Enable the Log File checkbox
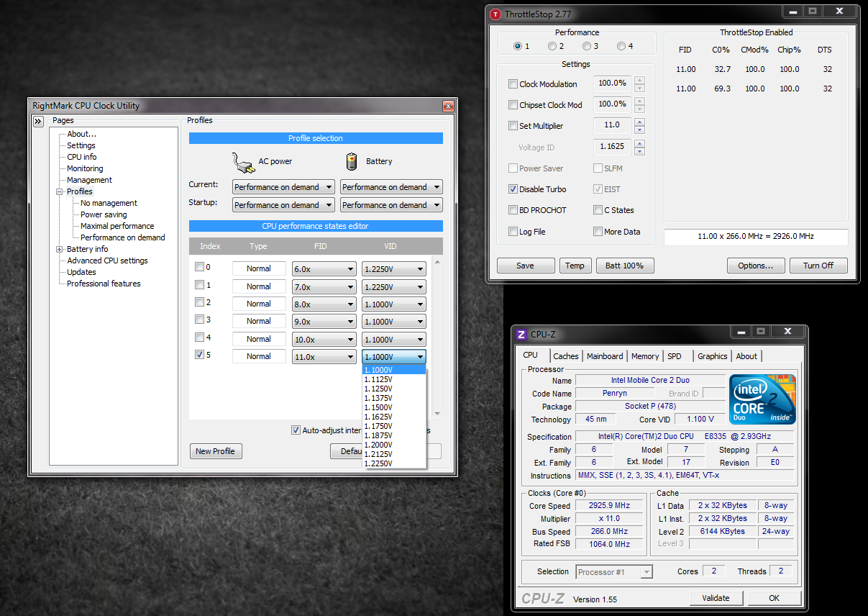Screen dimensions: 868x616 coord(513,232)
